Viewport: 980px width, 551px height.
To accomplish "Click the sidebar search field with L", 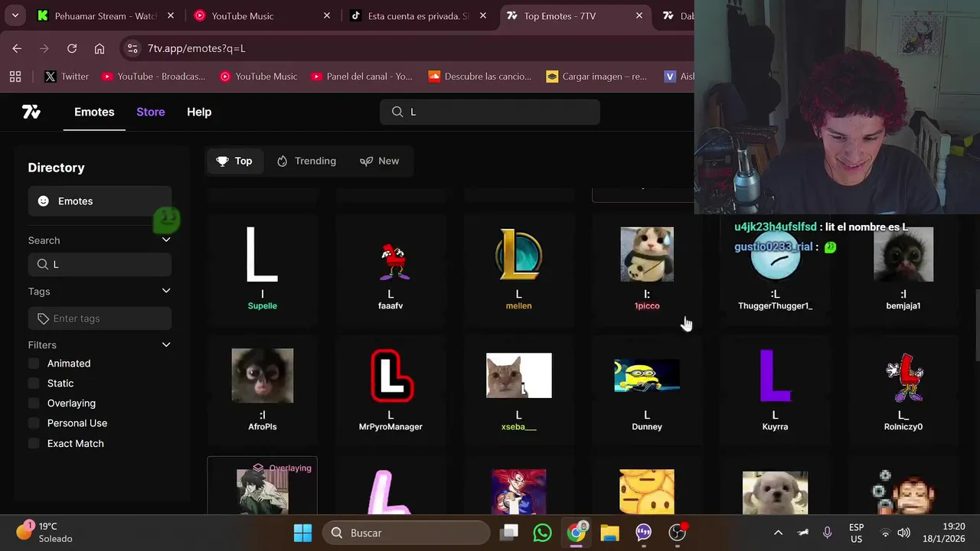I will 100,264.
